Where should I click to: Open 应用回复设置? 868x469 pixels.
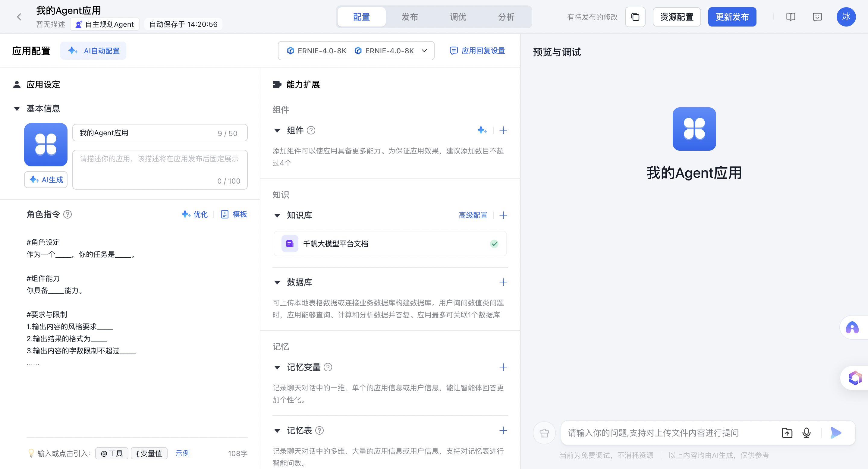pos(477,51)
